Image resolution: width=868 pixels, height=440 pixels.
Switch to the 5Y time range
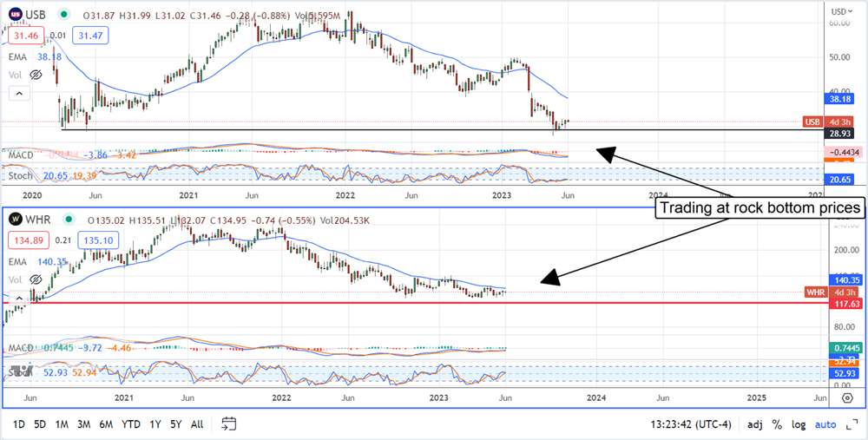click(x=175, y=424)
